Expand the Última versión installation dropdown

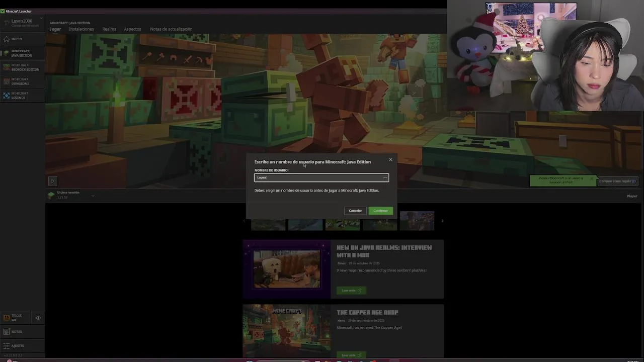(x=93, y=196)
